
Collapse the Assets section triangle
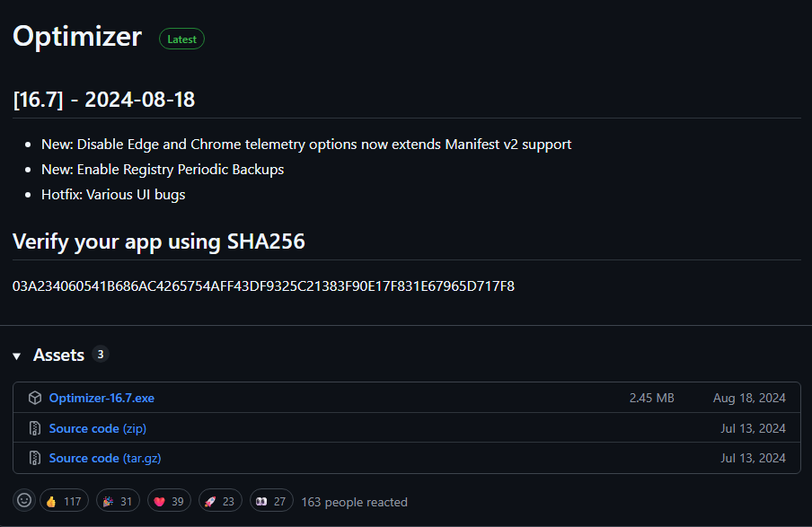click(x=17, y=356)
